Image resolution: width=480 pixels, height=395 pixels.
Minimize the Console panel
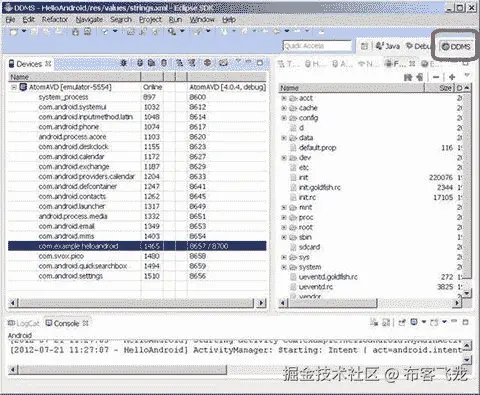pyautogui.click(x=454, y=321)
